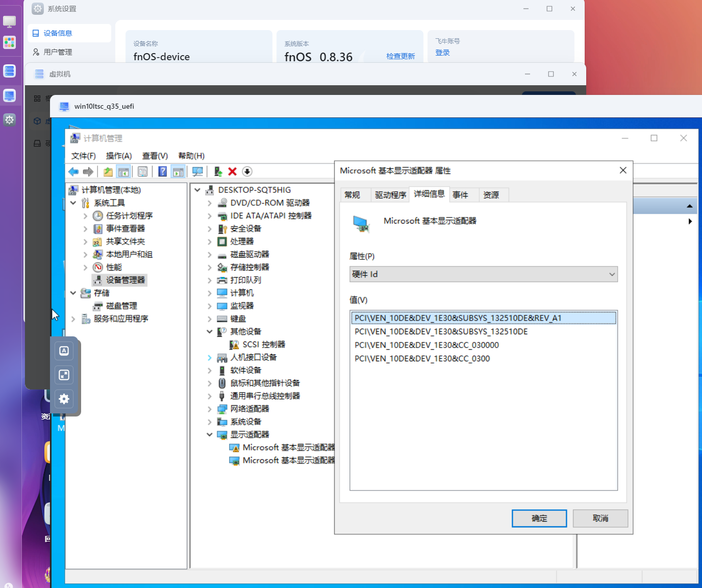Open the 查看(V) menu
702x588 pixels.
pos(155,156)
